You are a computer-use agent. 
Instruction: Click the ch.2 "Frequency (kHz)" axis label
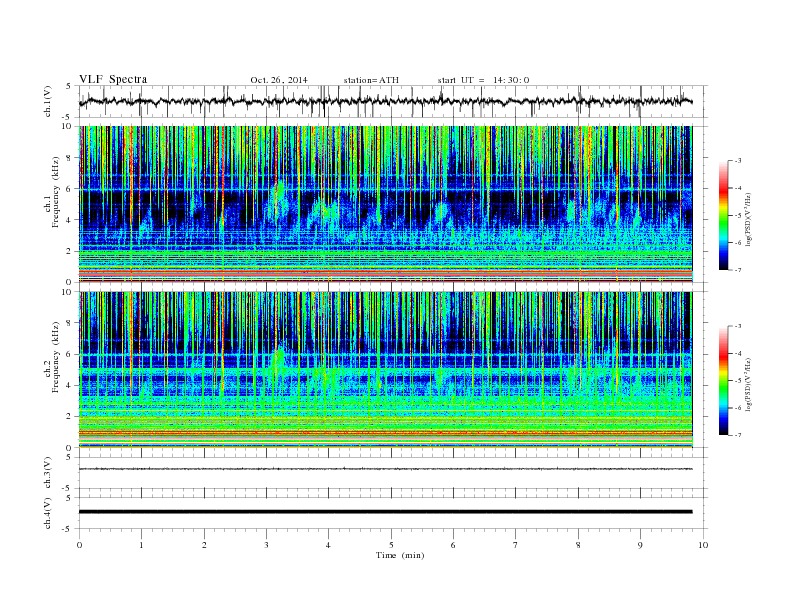[x=56, y=357]
